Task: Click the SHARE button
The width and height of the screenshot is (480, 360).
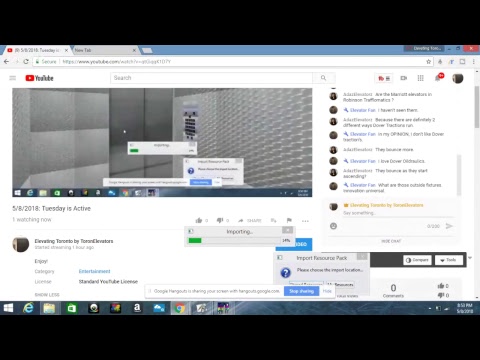Action: tap(250, 221)
